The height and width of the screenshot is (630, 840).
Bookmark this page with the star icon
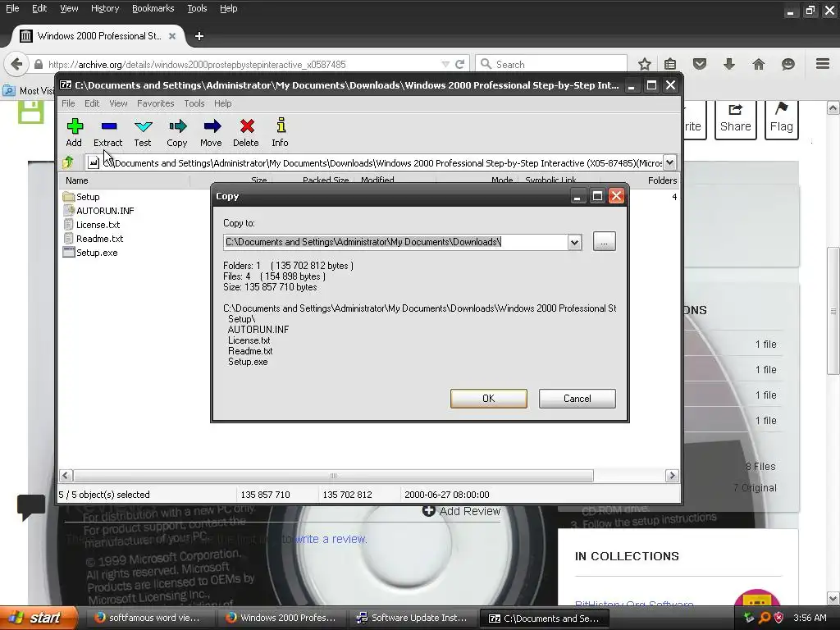pyautogui.click(x=645, y=64)
